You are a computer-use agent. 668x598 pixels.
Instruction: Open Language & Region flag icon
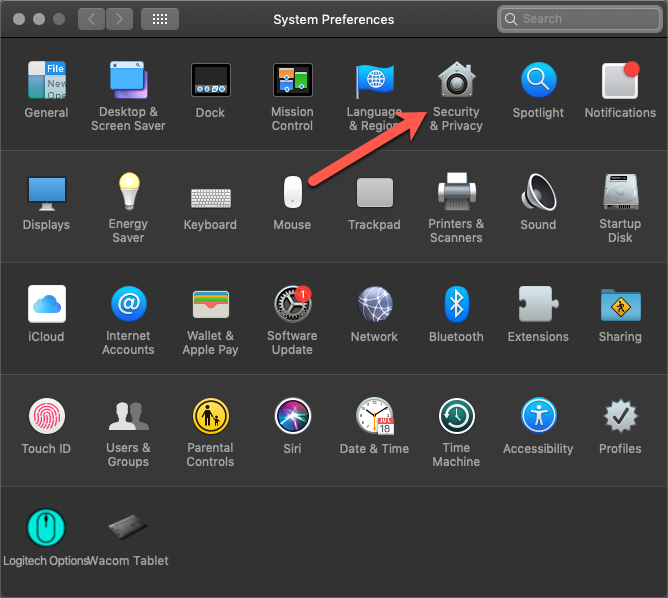[374, 81]
